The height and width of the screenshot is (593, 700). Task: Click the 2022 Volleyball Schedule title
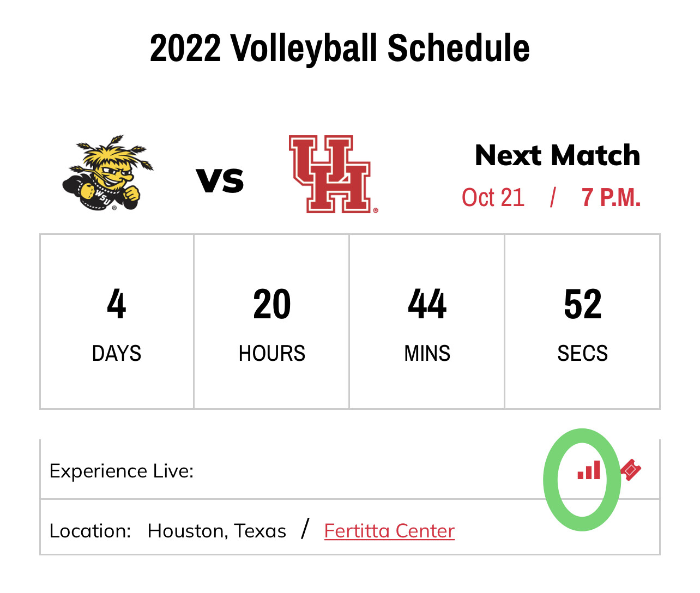tap(340, 48)
